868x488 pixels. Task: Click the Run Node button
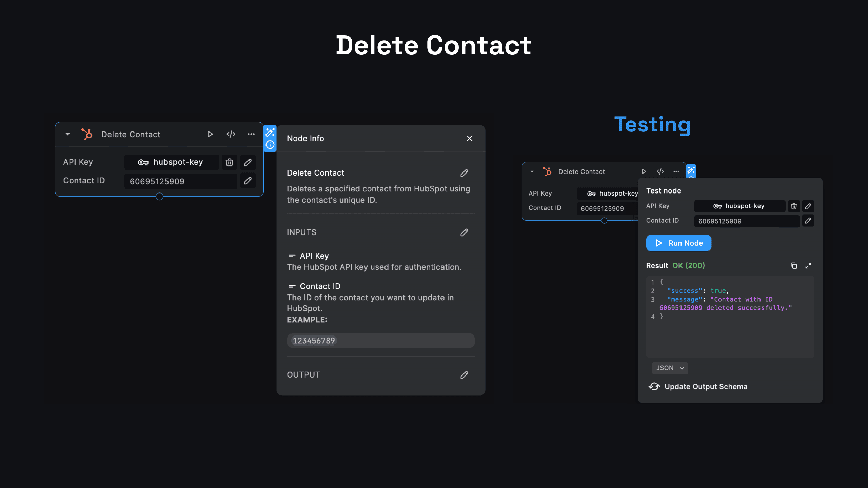tap(678, 243)
